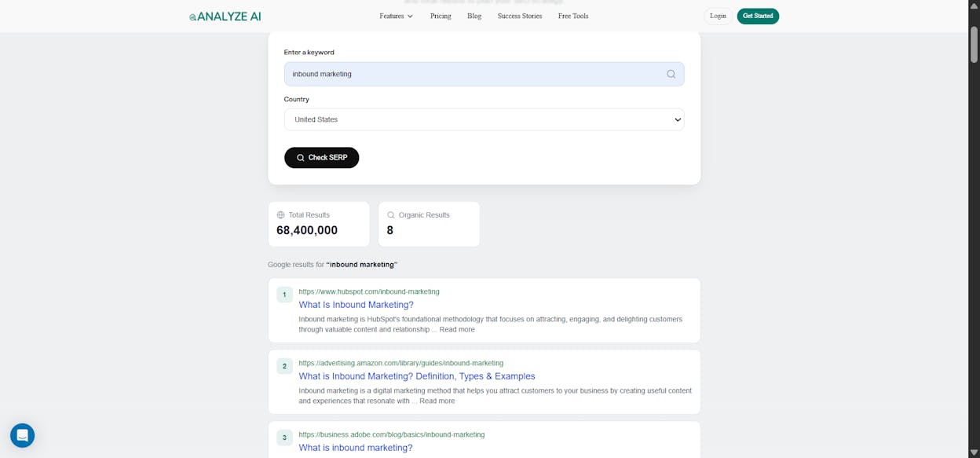Open the Adobe What is inbound marketing? title
This screenshot has height=458, width=980.
[x=356, y=448]
